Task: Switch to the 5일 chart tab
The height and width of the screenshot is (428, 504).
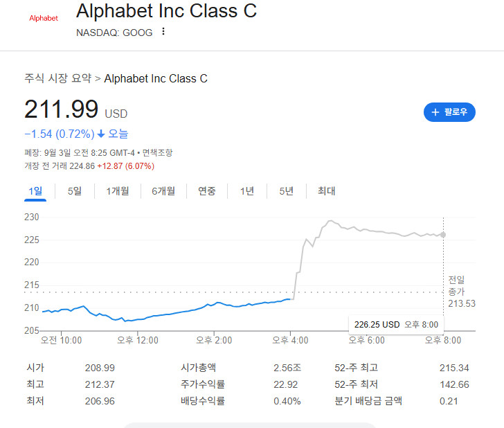Action: tap(75, 191)
